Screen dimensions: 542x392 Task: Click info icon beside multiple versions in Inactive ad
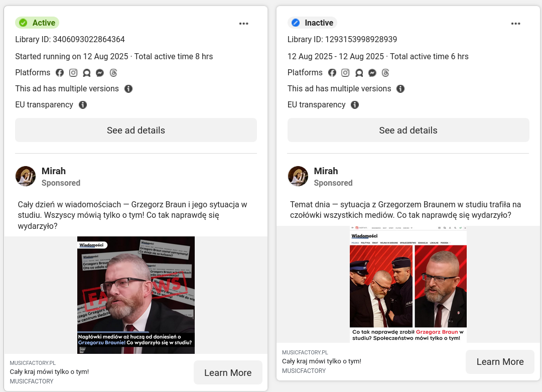[400, 89]
